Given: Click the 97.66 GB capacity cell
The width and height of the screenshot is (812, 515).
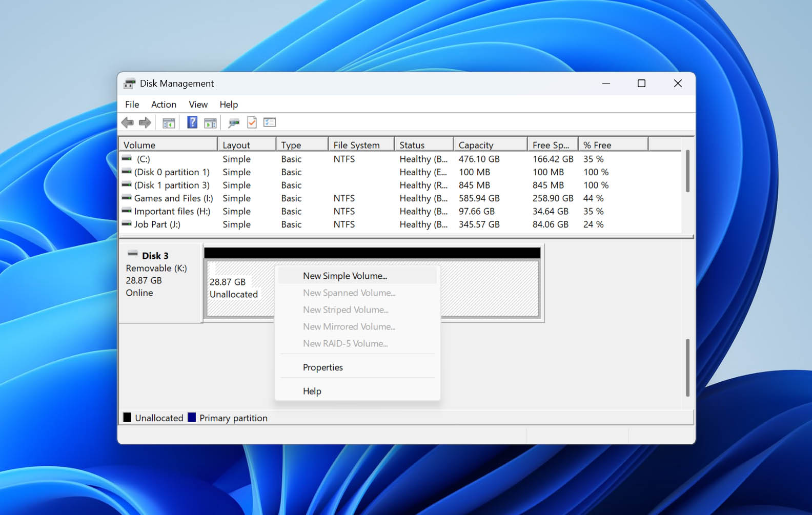Looking at the screenshot, I should pyautogui.click(x=477, y=211).
